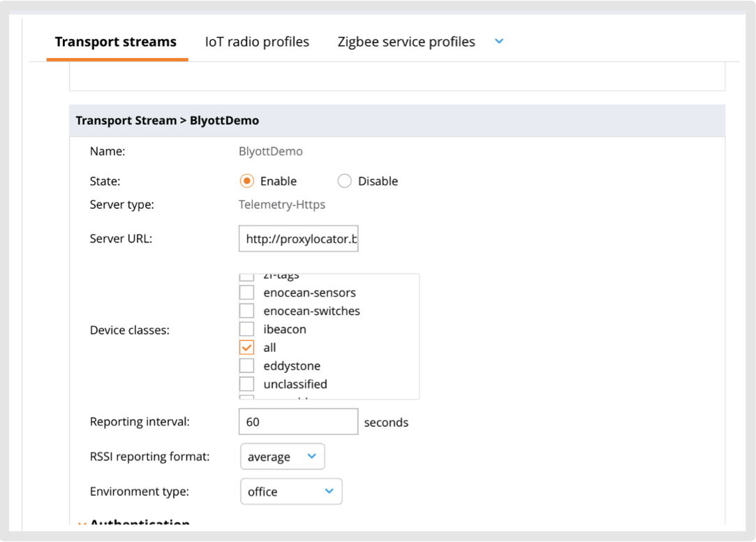This screenshot has height=542, width=756.
Task: Check the enocean-sensors device class
Action: pos(247,293)
